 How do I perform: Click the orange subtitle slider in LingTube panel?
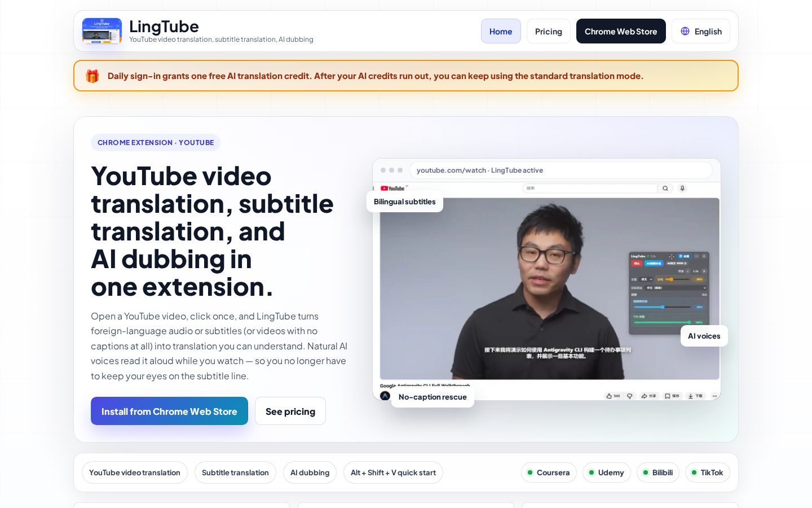click(x=677, y=279)
